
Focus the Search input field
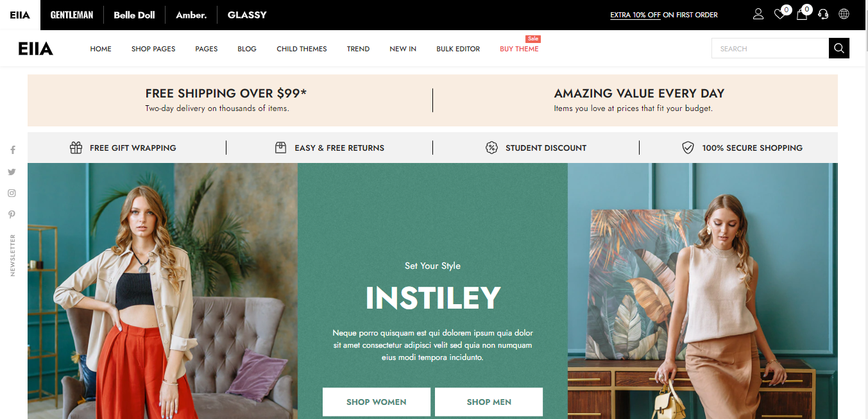pyautogui.click(x=770, y=48)
